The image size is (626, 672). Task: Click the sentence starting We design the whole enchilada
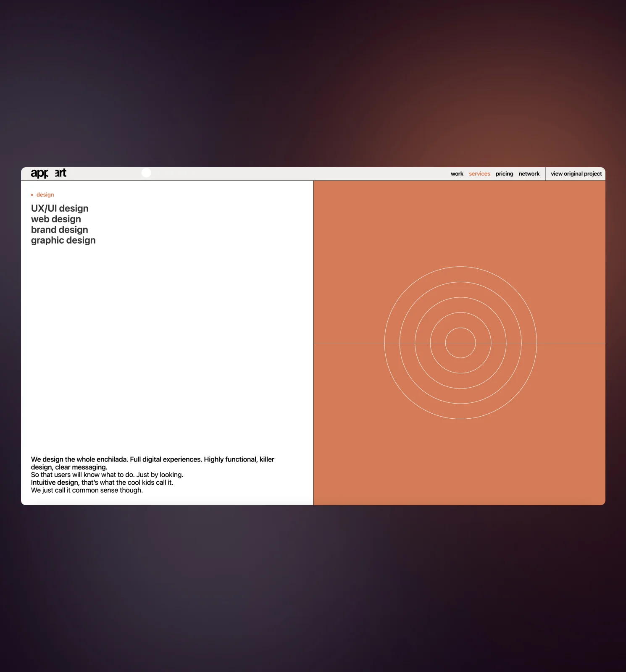click(x=152, y=459)
